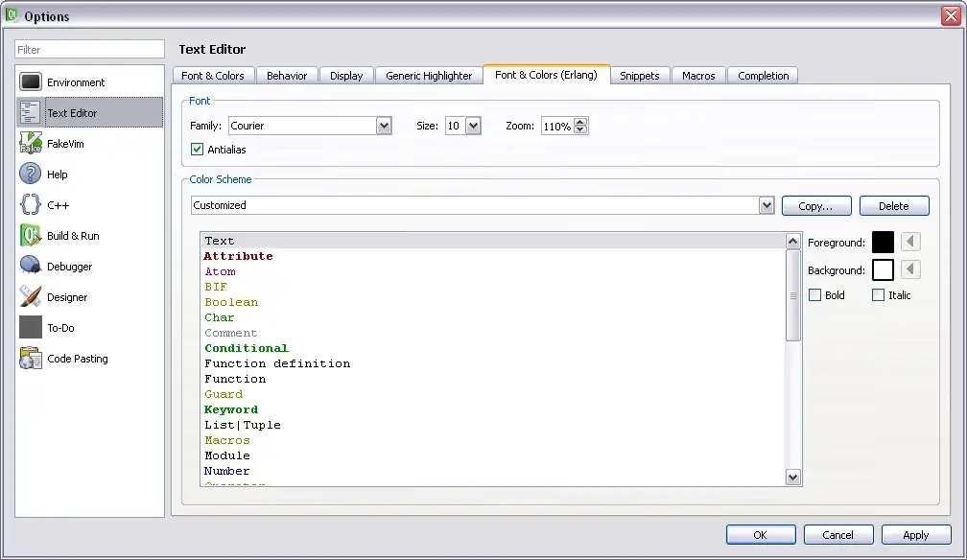The width and height of the screenshot is (967, 560).
Task: Select the Module row
Action: (493, 455)
